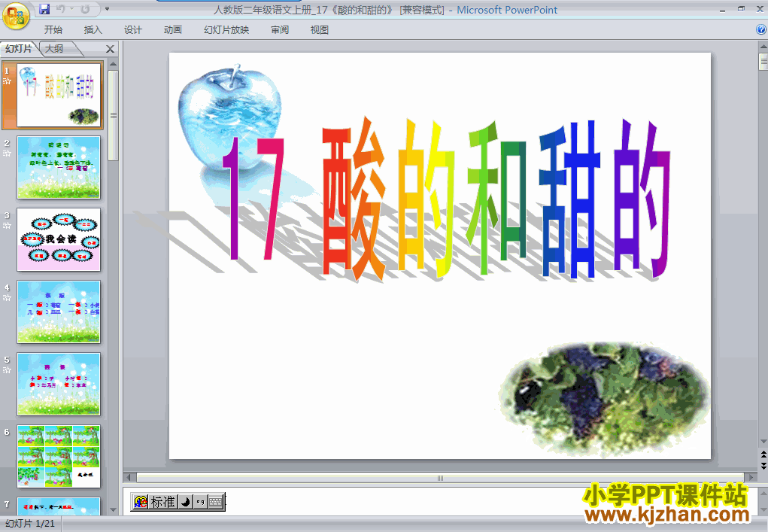Select the blue crystal apple image
This screenshot has width=768, height=532.
229,117
